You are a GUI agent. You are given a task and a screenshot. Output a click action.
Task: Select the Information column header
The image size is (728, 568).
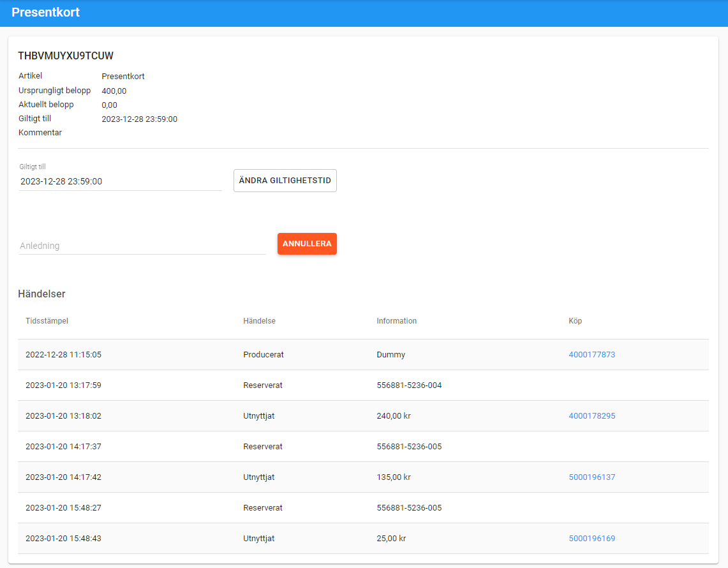click(x=396, y=321)
